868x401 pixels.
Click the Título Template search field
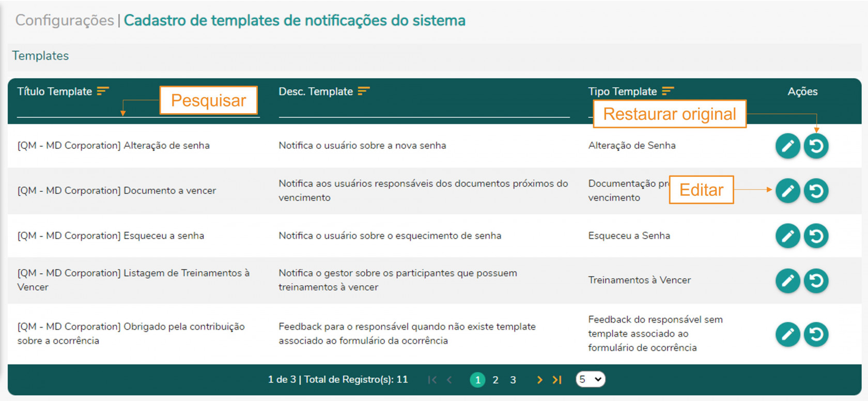(138, 110)
